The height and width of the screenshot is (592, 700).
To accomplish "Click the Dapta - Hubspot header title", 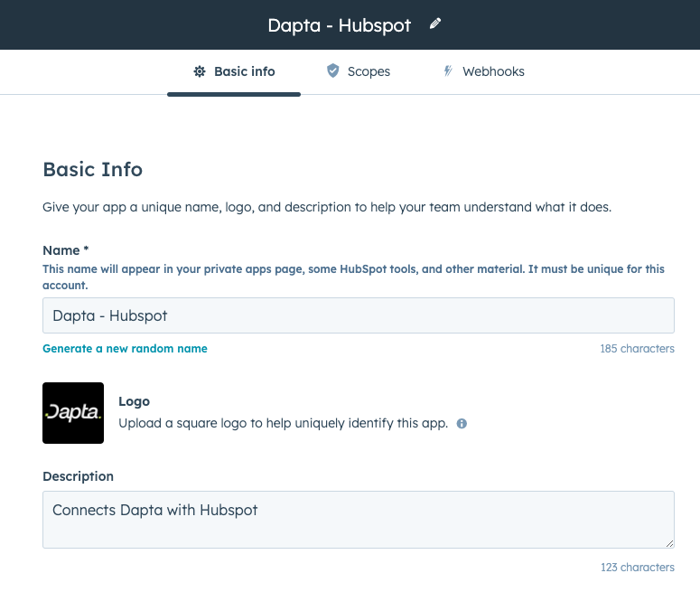I will (340, 25).
